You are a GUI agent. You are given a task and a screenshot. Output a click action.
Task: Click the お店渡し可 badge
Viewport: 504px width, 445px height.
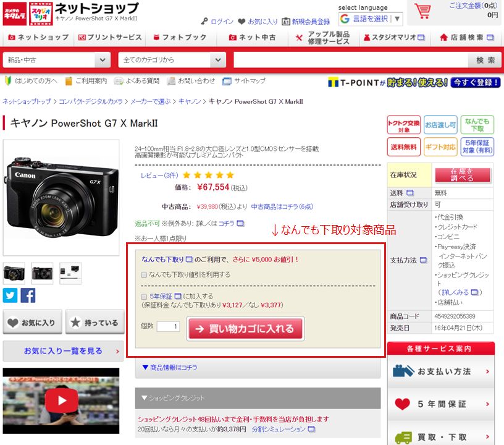[440, 125]
